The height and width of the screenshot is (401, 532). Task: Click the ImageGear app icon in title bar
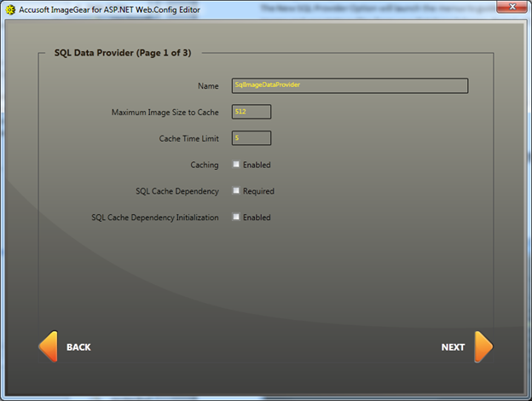tap(10, 9)
